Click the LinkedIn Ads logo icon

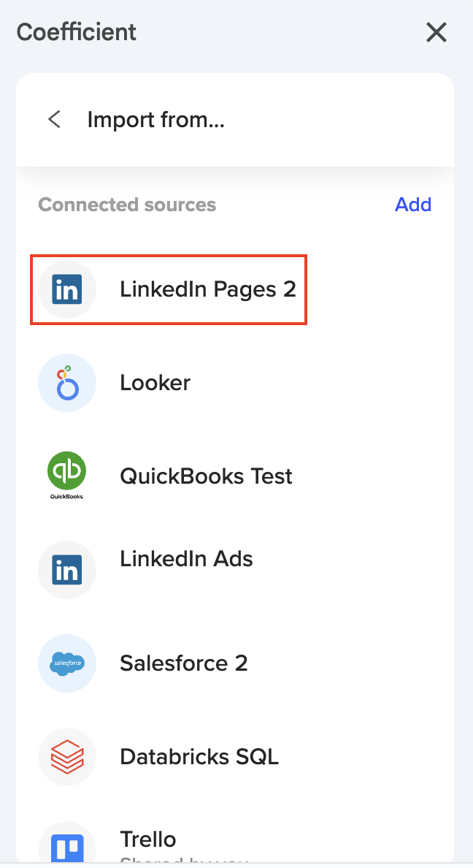tap(67, 570)
